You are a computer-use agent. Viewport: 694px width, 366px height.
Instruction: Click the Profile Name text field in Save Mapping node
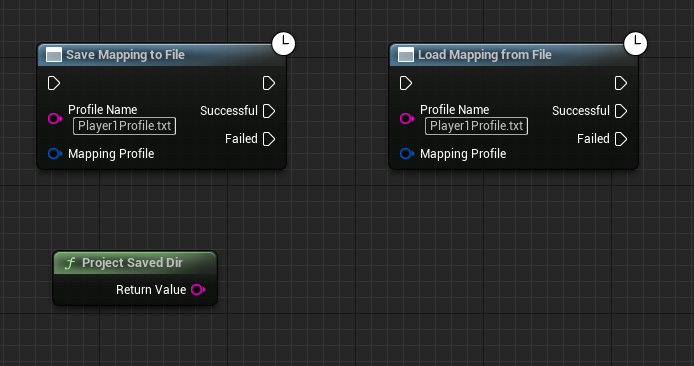point(124,126)
